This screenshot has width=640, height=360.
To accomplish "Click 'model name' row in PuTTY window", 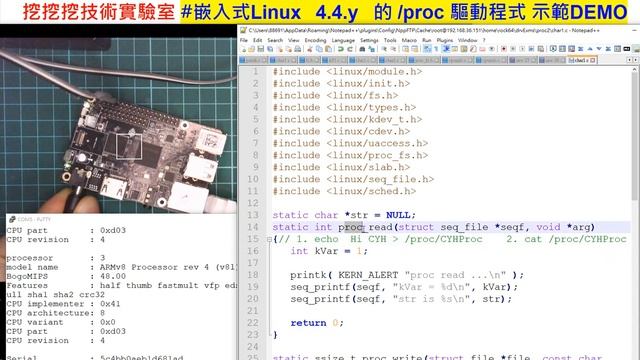I will pyautogui.click(x=121, y=267).
